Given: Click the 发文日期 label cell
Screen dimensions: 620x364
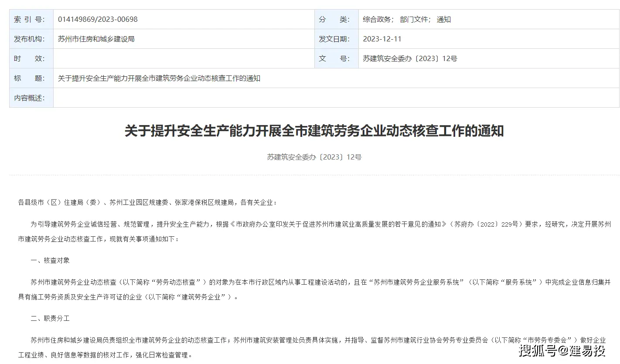Looking at the screenshot, I should point(336,39).
